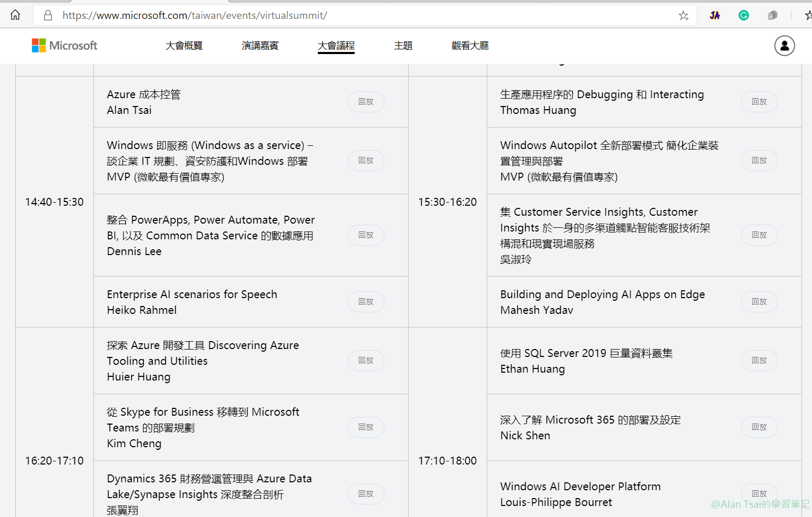This screenshot has height=517, width=812.
Task: Select the speaker name Huier Huang
Action: (x=138, y=377)
